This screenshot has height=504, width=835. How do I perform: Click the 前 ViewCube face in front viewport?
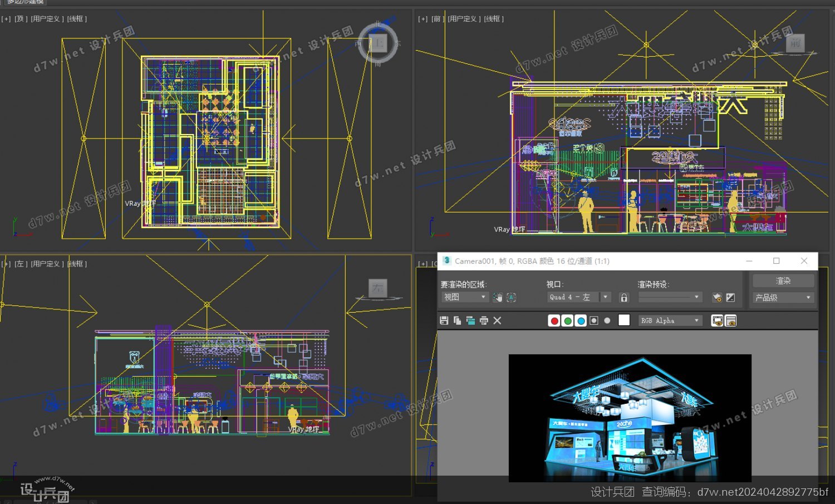coord(795,43)
